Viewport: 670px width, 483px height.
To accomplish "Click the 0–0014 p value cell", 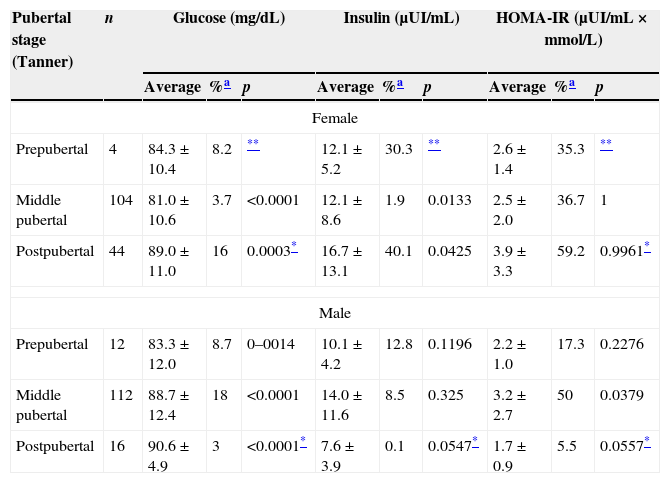I will [274, 345].
